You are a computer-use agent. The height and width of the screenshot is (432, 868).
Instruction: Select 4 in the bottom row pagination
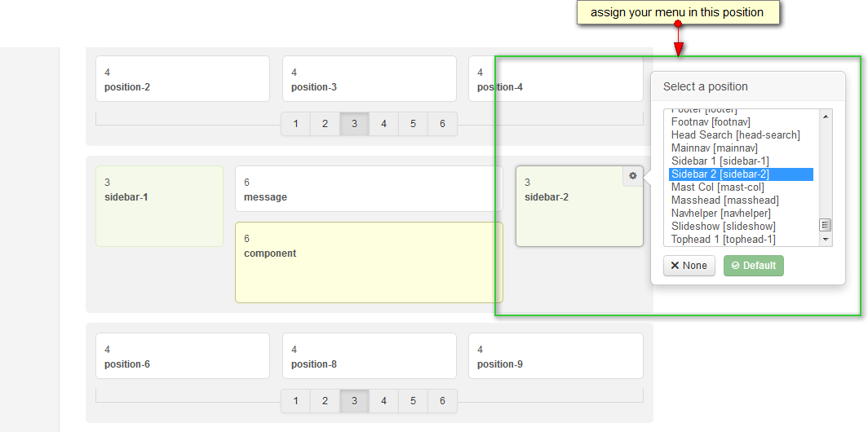click(x=383, y=401)
